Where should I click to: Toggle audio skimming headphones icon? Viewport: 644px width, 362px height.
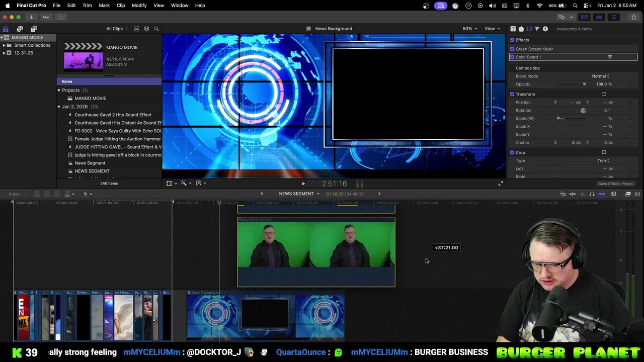point(592,194)
